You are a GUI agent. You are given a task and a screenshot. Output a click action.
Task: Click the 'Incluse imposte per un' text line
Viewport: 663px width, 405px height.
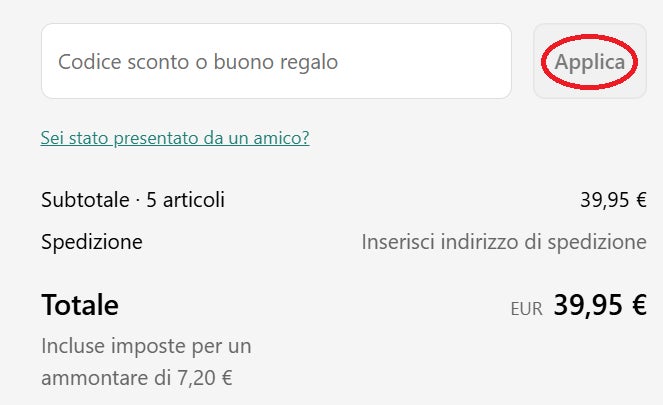146,347
